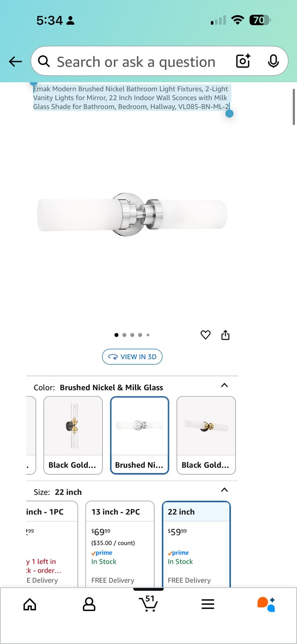Open the shopping cart with 51 items
Screen dimensions: 297x644
coord(148,604)
